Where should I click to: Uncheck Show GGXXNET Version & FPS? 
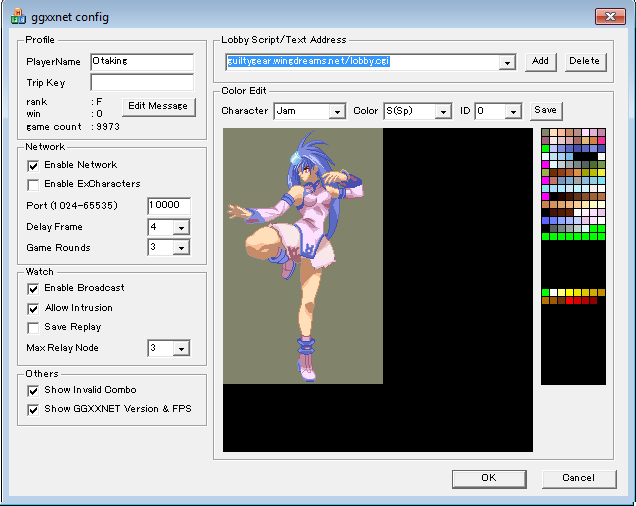33,409
